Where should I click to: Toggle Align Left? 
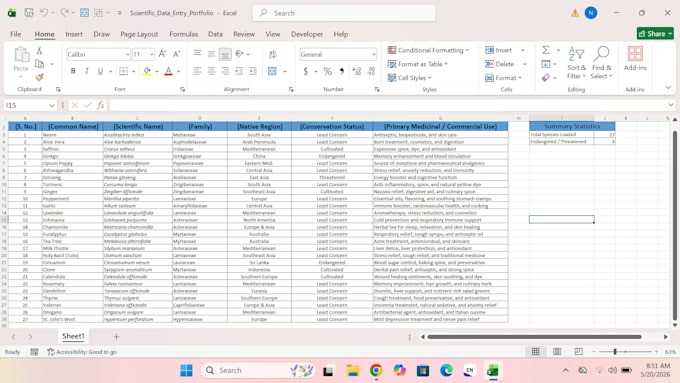(197, 71)
